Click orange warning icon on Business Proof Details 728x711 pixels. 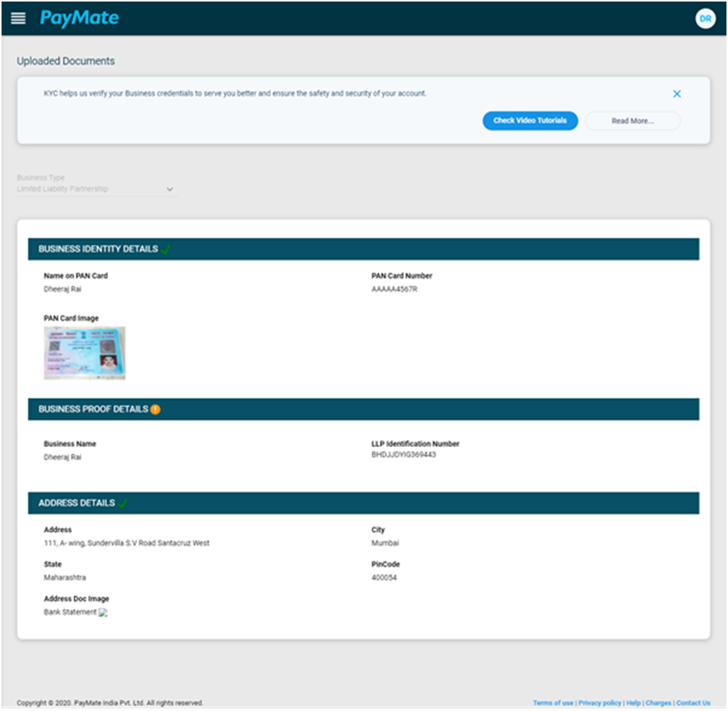click(155, 409)
